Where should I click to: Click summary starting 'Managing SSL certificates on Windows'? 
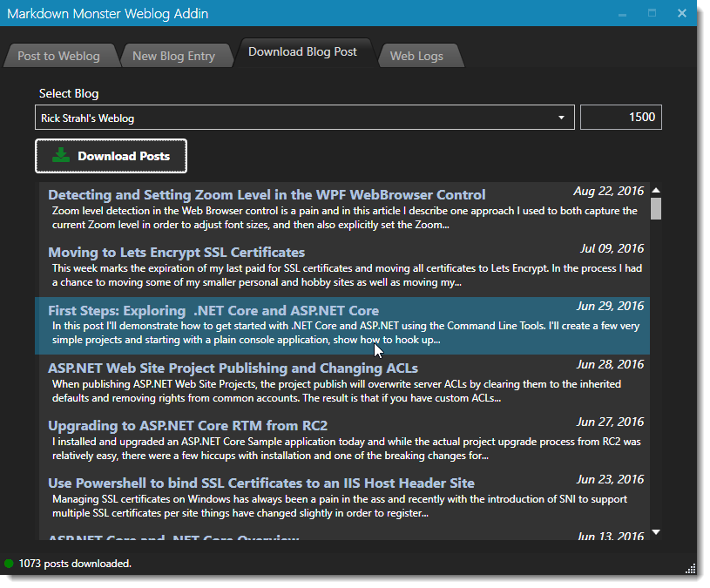(x=340, y=506)
